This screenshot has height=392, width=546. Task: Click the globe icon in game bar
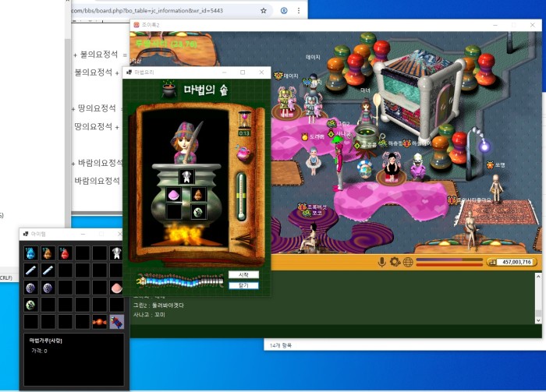[x=407, y=262]
